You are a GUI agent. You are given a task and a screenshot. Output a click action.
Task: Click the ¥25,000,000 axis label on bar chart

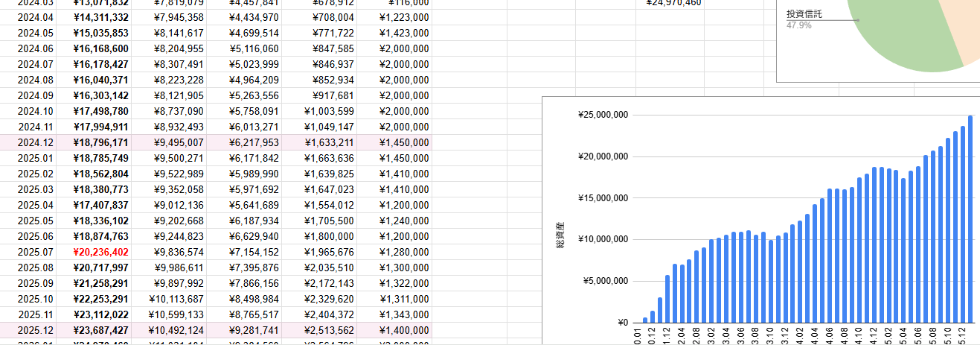click(x=603, y=115)
